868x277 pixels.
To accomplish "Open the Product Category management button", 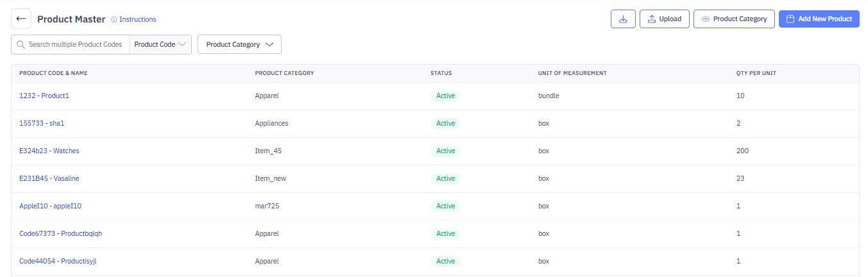I will coord(734,19).
